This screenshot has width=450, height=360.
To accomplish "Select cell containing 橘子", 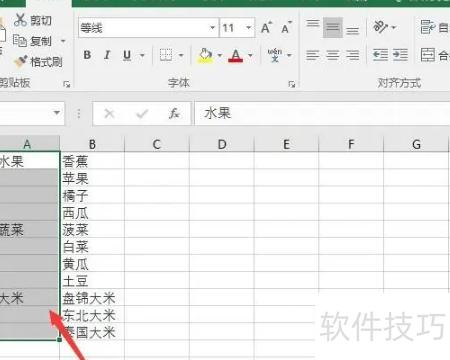I will pyautogui.click(x=92, y=195).
